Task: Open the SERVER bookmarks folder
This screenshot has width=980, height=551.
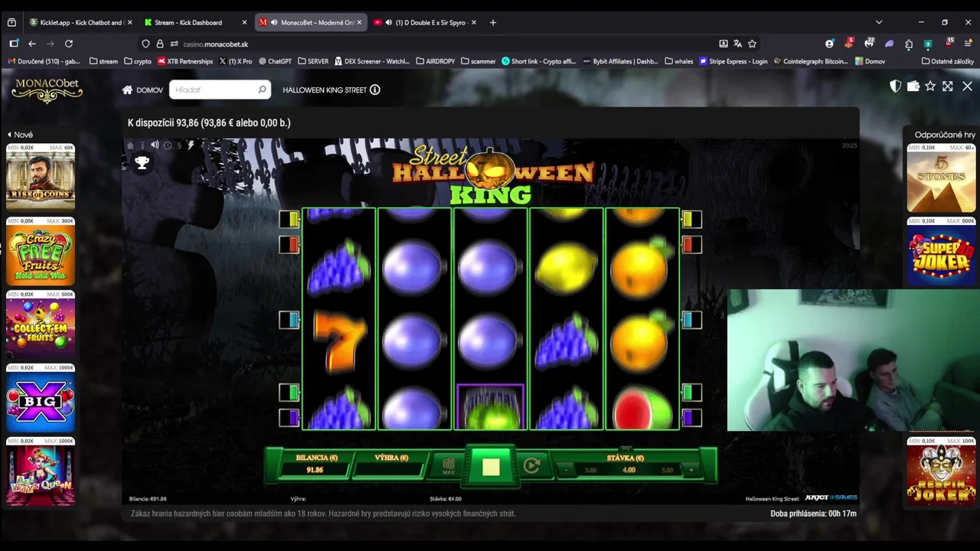Action: coord(313,61)
